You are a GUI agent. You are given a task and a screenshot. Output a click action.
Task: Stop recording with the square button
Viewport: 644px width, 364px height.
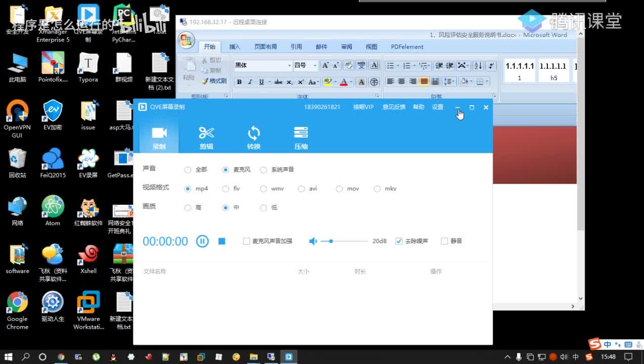click(221, 241)
